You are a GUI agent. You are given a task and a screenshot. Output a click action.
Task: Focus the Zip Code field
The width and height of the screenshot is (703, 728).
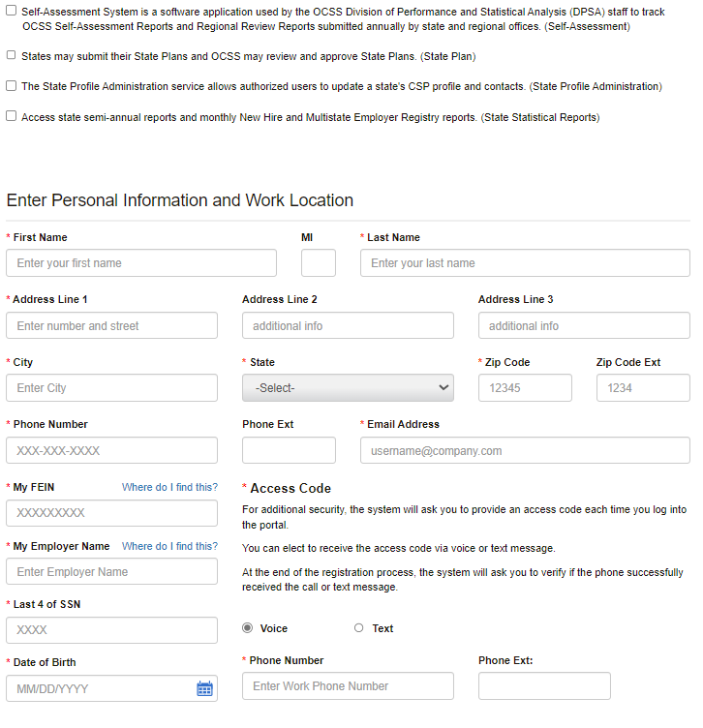525,388
